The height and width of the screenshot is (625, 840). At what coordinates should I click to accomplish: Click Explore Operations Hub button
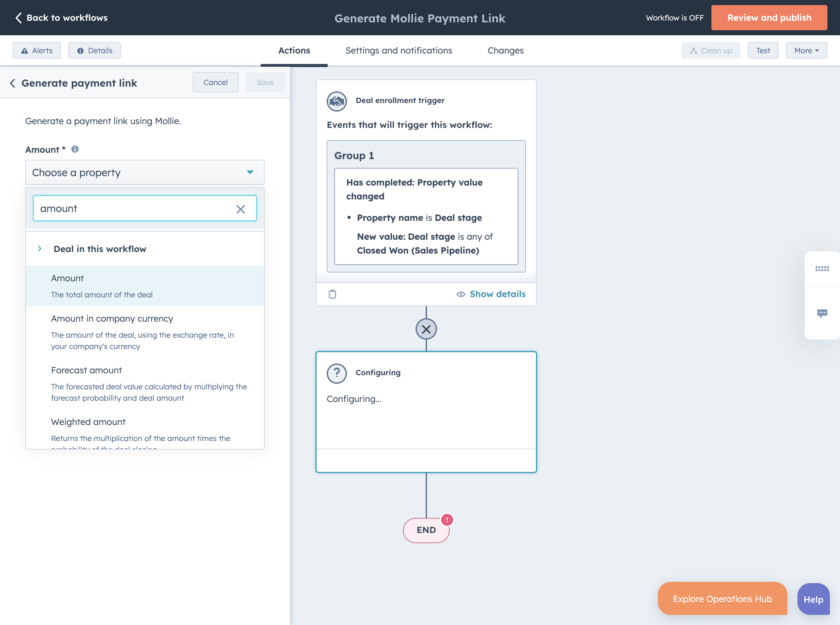(x=722, y=599)
